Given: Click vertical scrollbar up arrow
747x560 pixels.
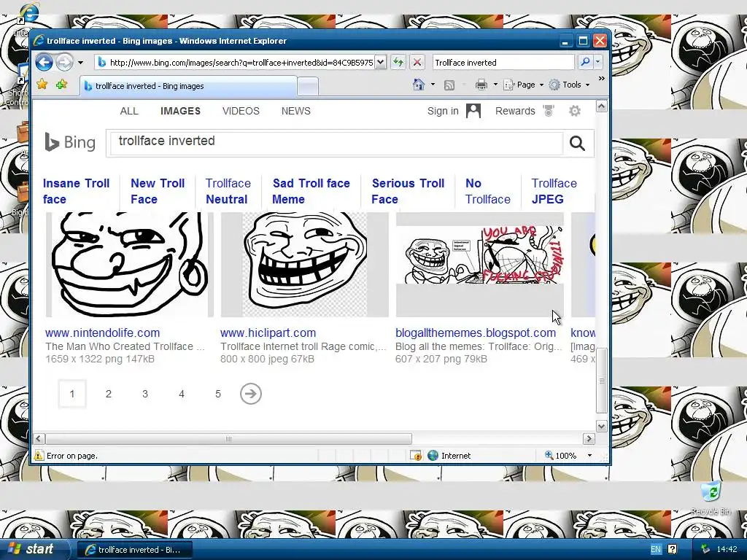Looking at the screenshot, I should click(x=602, y=106).
